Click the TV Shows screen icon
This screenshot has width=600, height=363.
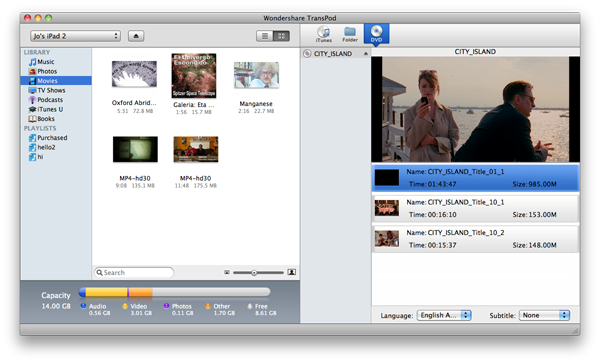click(33, 90)
